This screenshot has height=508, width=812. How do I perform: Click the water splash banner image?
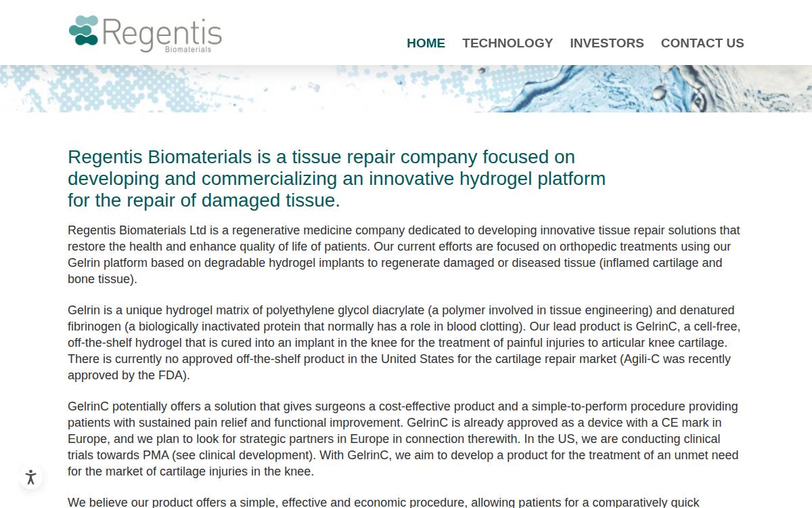406,89
